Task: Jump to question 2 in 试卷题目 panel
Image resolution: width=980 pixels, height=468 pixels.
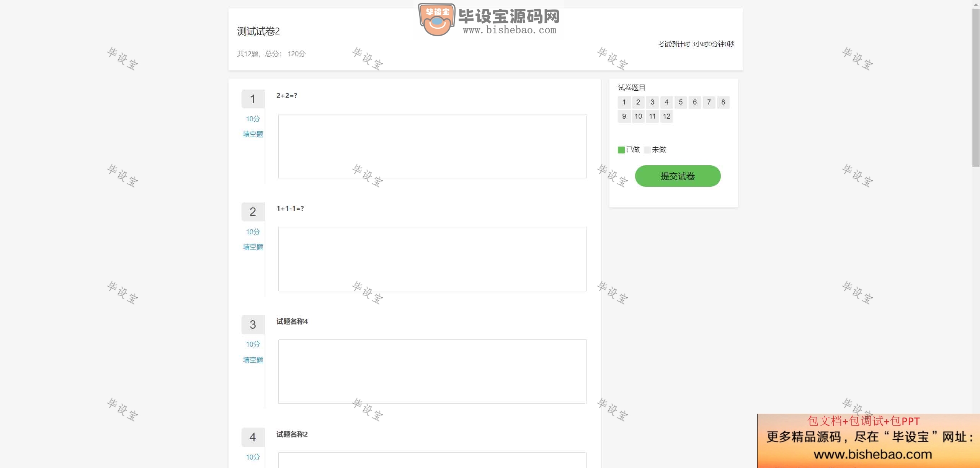Action: coord(638,102)
